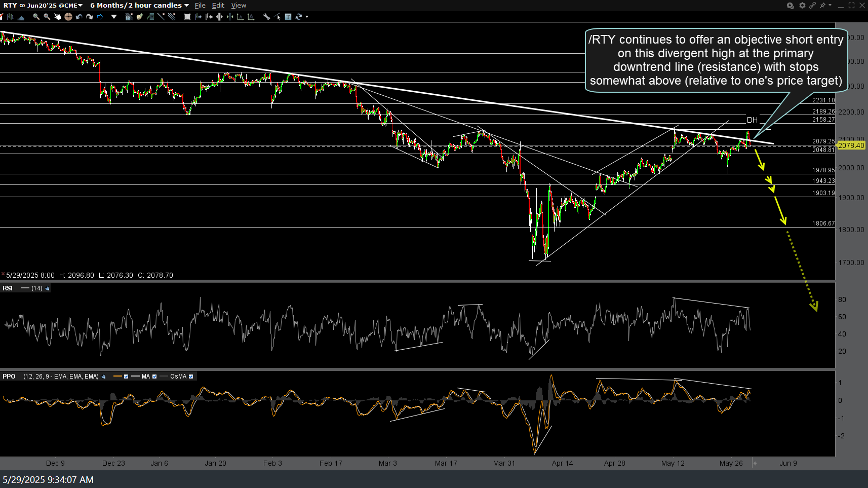
Task: Click the zoom out magnifier icon
Action: pyautogui.click(x=47, y=17)
